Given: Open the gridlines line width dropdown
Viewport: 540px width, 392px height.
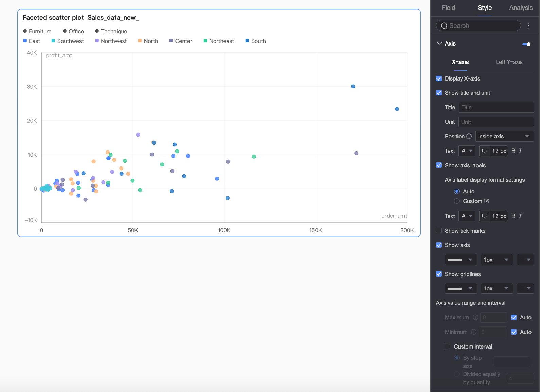Looking at the screenshot, I should [x=497, y=288].
